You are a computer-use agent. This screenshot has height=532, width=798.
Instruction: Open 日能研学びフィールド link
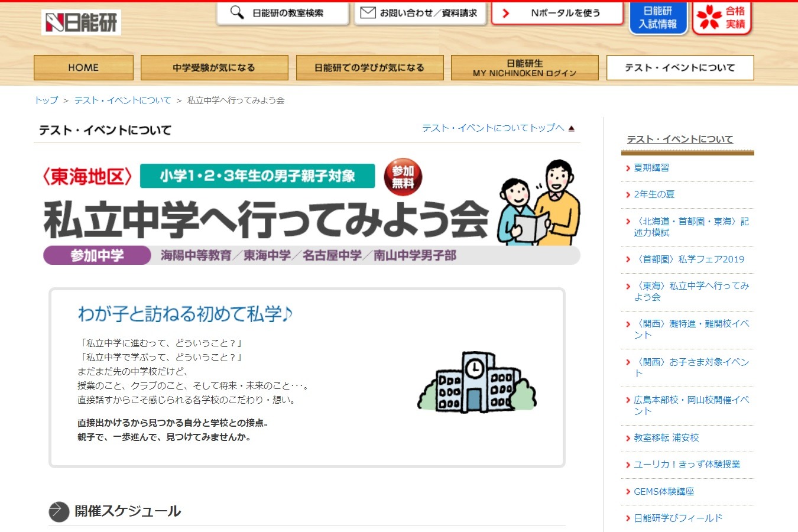coord(678,518)
